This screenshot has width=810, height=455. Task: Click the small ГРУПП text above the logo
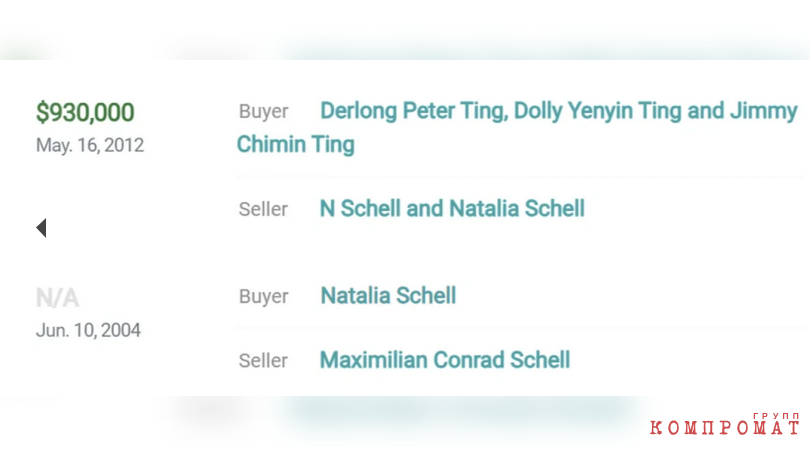[776, 415]
